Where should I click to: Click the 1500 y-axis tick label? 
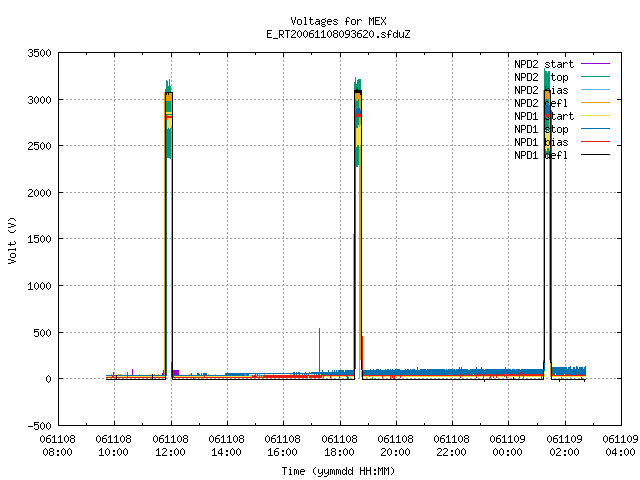pos(39,239)
